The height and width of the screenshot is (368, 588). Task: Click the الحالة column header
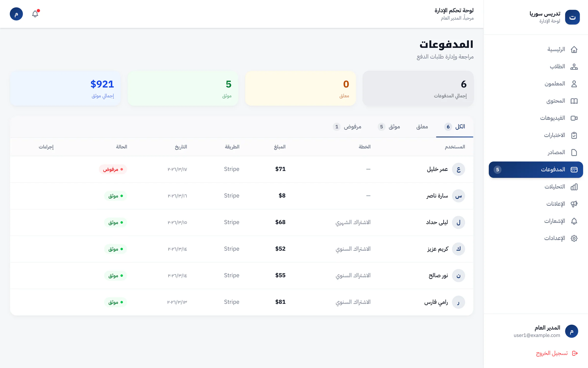122,147
